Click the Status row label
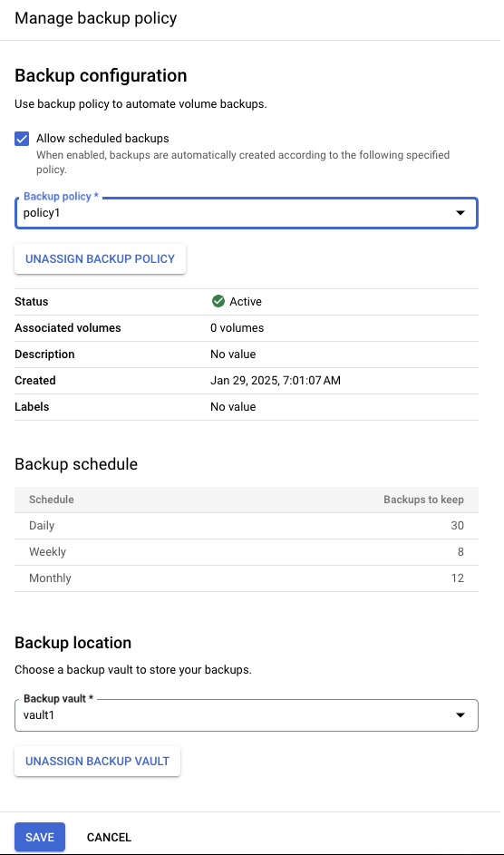 click(32, 302)
